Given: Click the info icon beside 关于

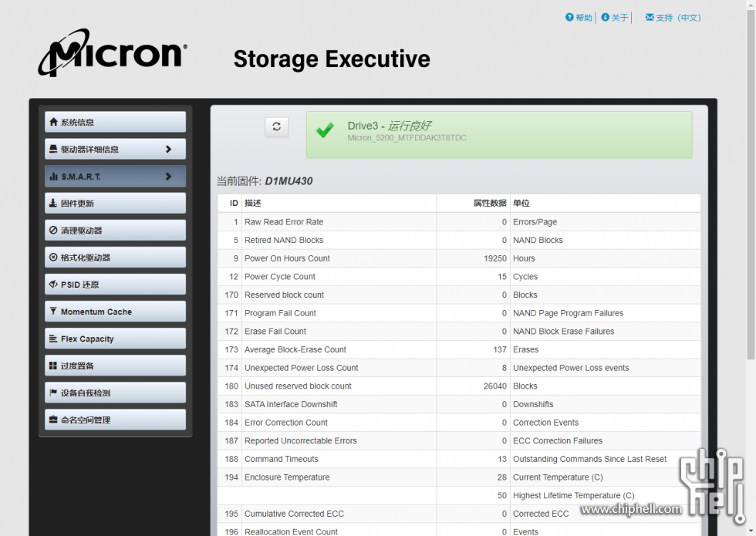Looking at the screenshot, I should [606, 17].
